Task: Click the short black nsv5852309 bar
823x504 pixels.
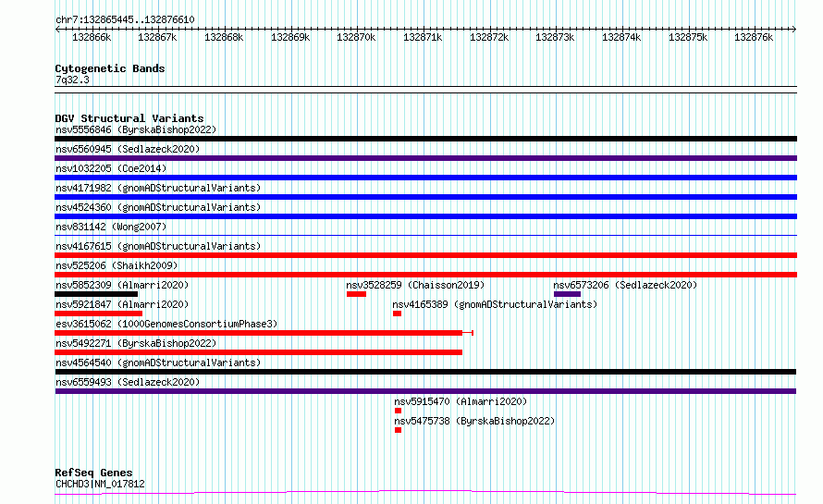Action: (x=96, y=294)
